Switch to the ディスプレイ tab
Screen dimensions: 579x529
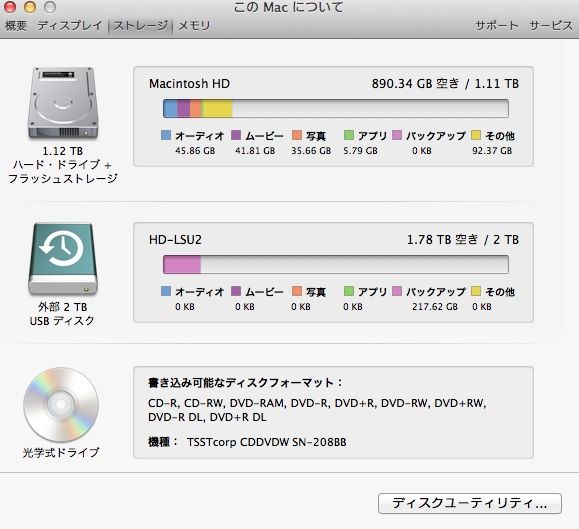pos(69,25)
